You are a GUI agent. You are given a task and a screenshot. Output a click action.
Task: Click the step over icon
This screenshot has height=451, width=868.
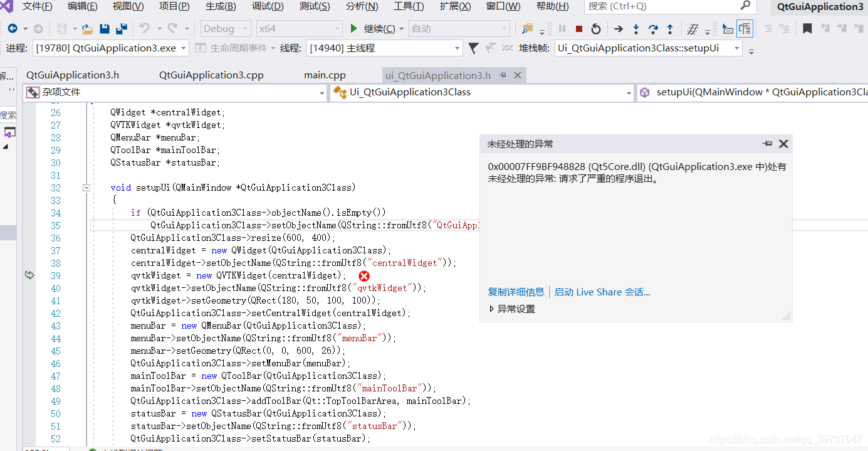653,29
